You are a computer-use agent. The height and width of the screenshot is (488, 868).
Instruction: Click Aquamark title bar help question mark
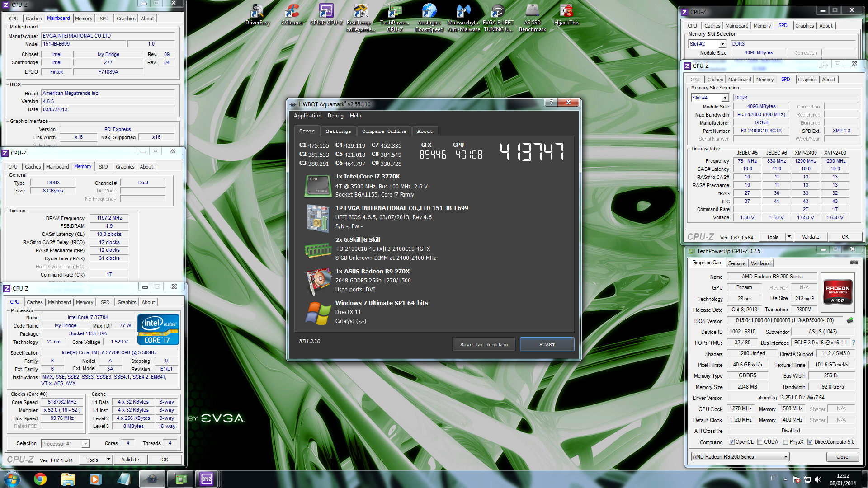(551, 102)
